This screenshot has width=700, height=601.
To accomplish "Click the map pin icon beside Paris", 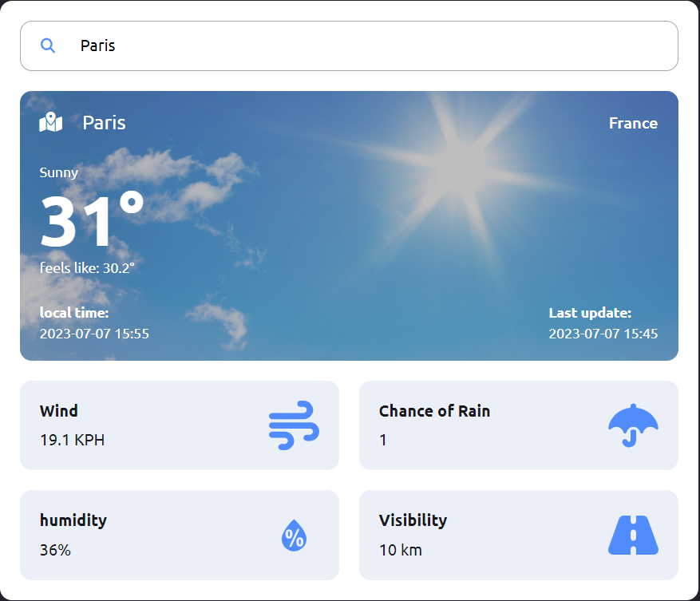I will pyautogui.click(x=51, y=122).
